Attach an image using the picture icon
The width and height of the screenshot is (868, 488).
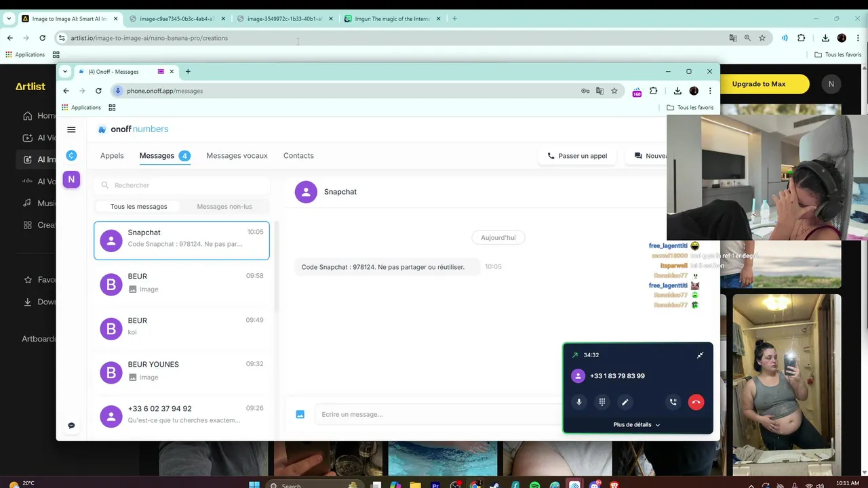[x=300, y=414]
